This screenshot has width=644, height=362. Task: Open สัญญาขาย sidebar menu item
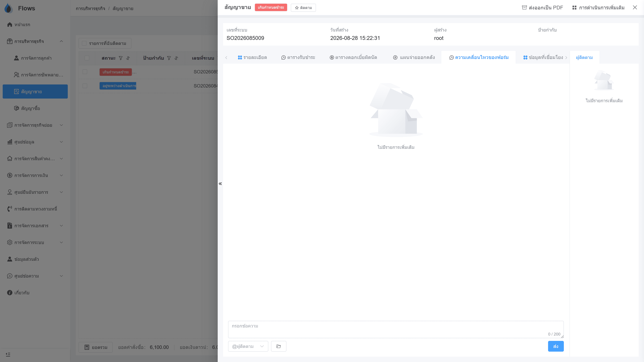pos(35,92)
